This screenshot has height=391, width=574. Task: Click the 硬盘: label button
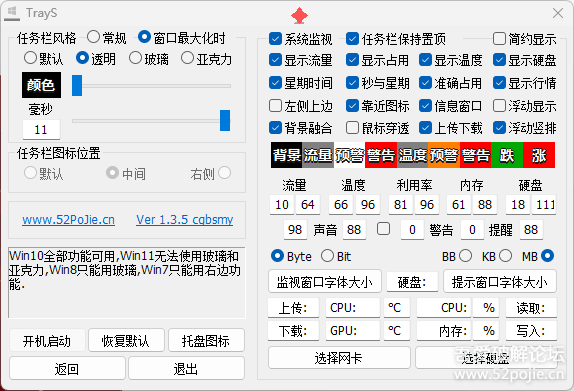412,282
